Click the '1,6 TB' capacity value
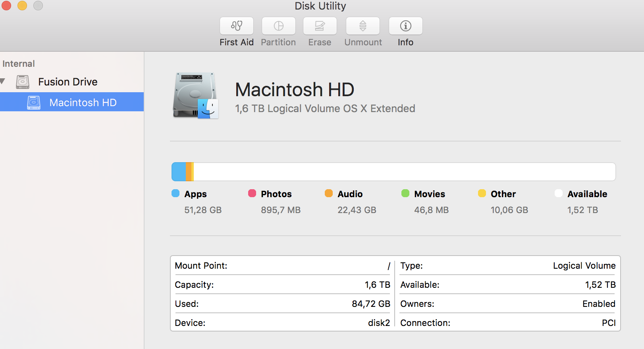 pos(378,285)
